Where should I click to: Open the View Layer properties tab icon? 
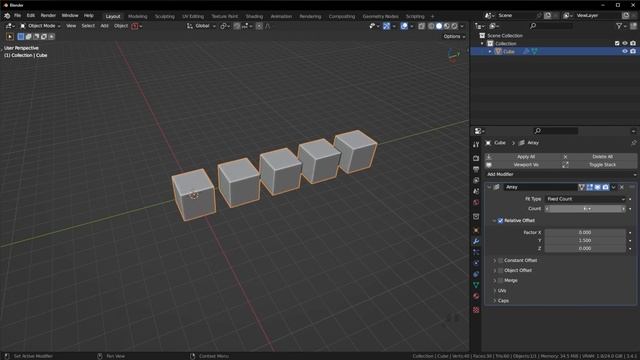[476, 180]
